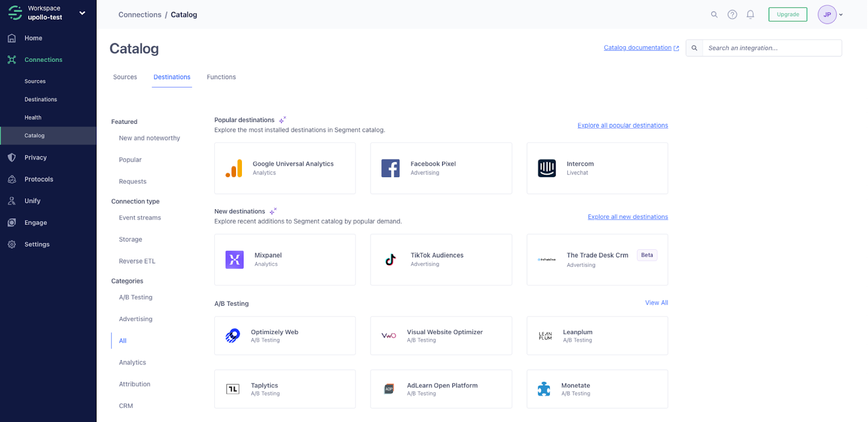Click View All for A/B Testing
Image resolution: width=868 pixels, height=422 pixels.
pos(656,303)
